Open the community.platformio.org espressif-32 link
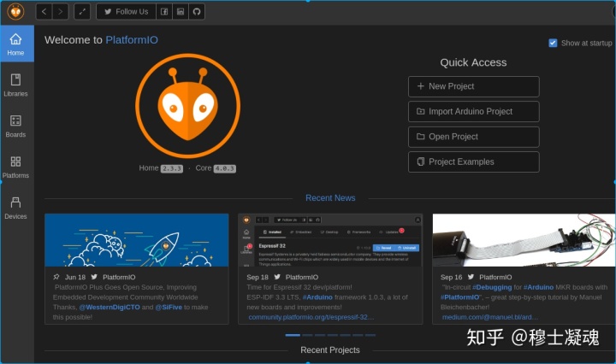This screenshot has width=616, height=364. [x=311, y=317]
